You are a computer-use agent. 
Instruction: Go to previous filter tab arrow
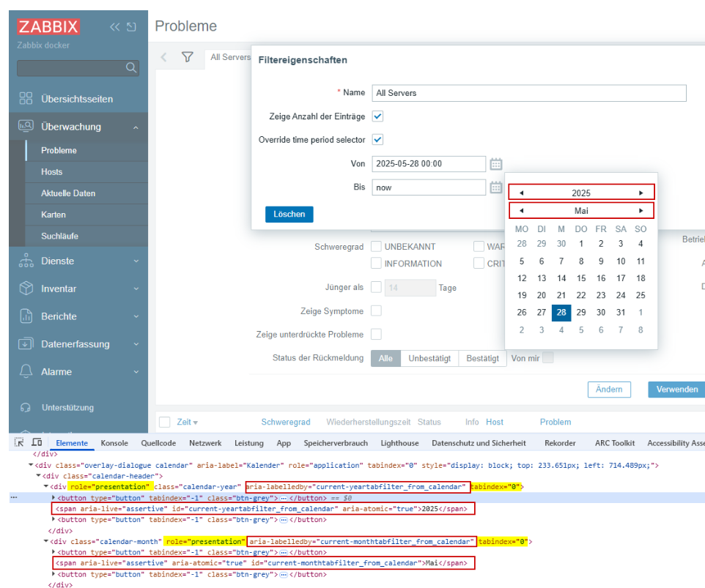pos(163,57)
